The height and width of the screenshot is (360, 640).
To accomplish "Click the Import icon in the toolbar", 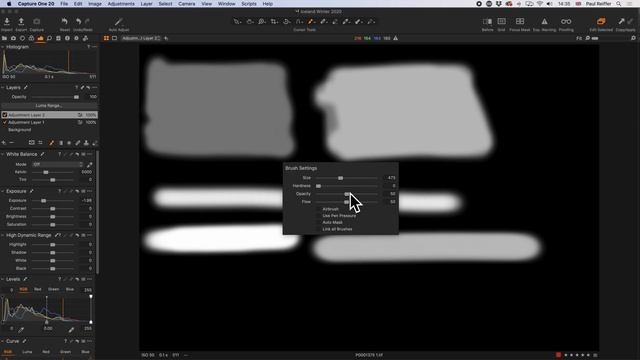I will pyautogui.click(x=7, y=22).
